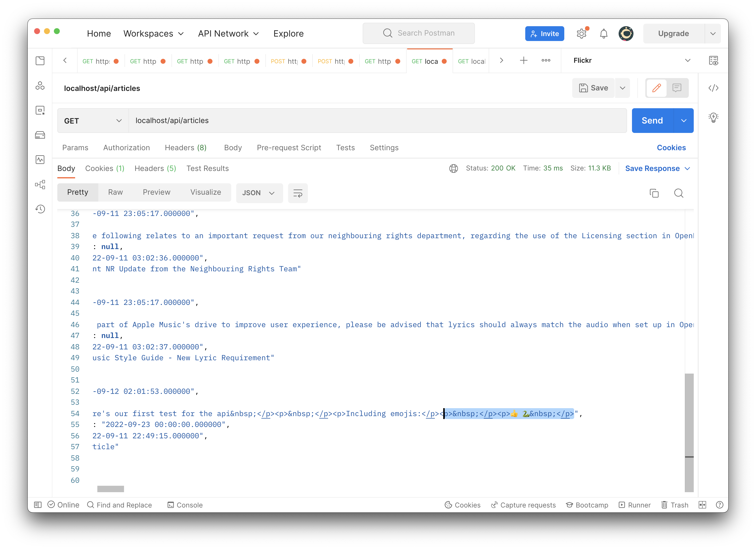Open the Collections panel in the sidebar
The image size is (756, 549).
click(40, 60)
